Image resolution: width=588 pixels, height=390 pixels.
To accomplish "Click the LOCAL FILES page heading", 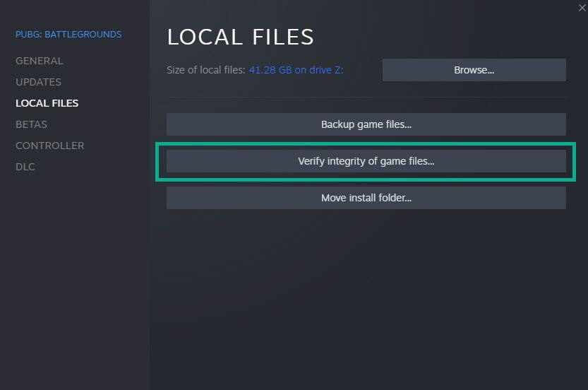I will (241, 37).
